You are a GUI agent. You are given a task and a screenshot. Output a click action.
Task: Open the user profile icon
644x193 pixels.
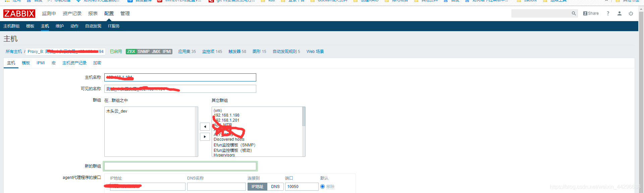620,13
